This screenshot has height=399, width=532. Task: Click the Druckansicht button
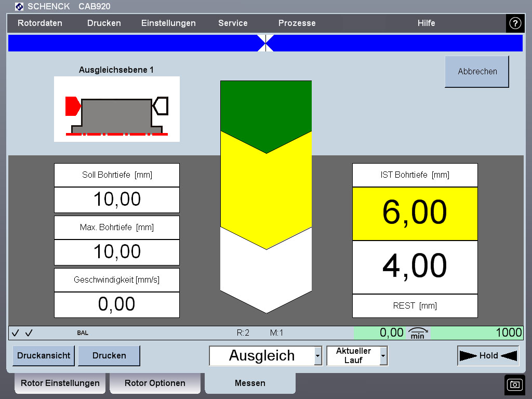pyautogui.click(x=44, y=356)
